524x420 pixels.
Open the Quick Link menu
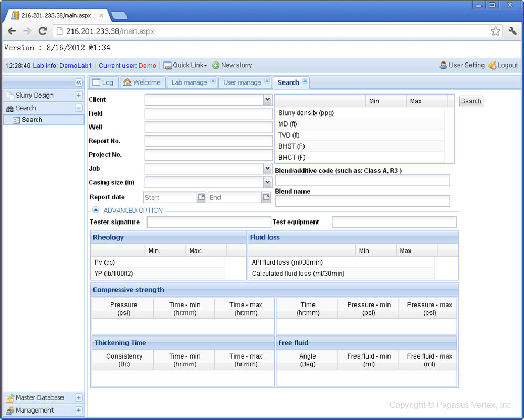click(185, 65)
